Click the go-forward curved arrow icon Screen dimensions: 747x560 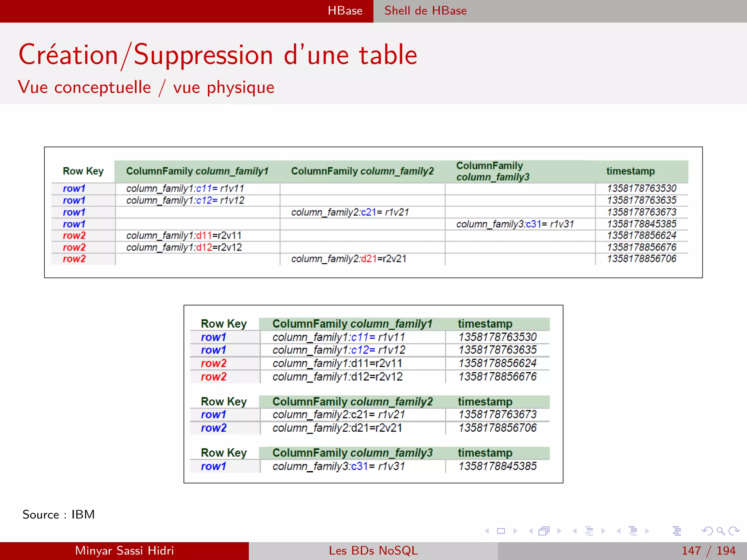(x=734, y=531)
